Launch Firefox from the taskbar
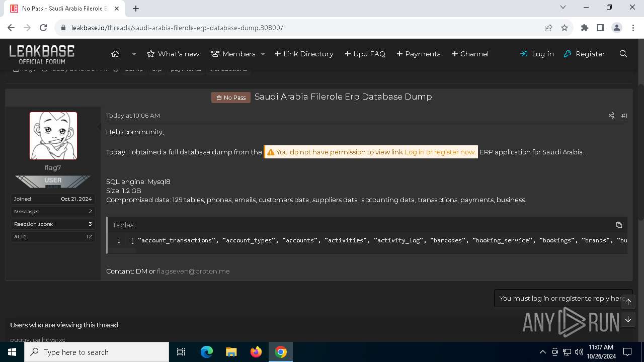Screen dimensions: 644x362 (256, 352)
